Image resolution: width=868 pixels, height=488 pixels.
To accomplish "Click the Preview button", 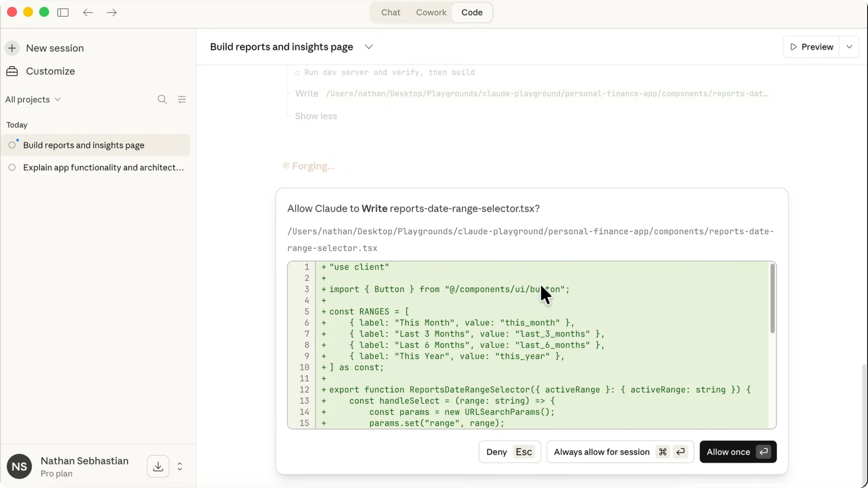I will (811, 47).
